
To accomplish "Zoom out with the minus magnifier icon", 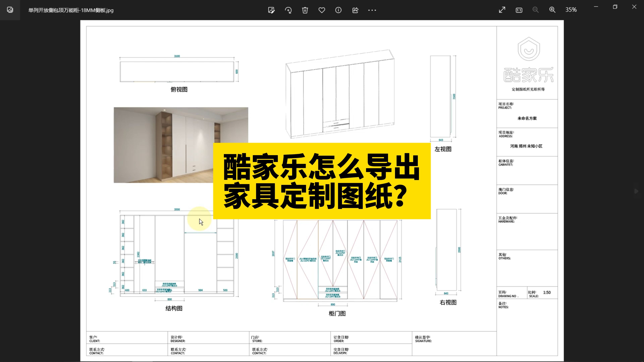I will [x=535, y=10].
